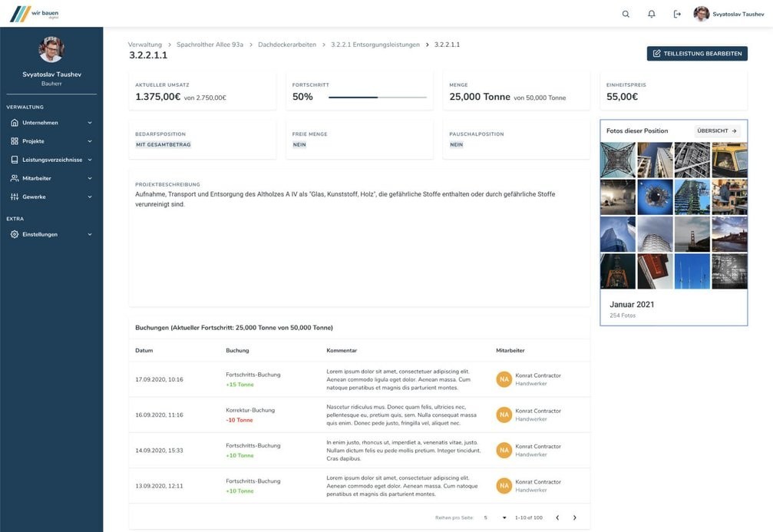Click the Projekte grid icon
This screenshot has width=773, height=532.
[15, 141]
